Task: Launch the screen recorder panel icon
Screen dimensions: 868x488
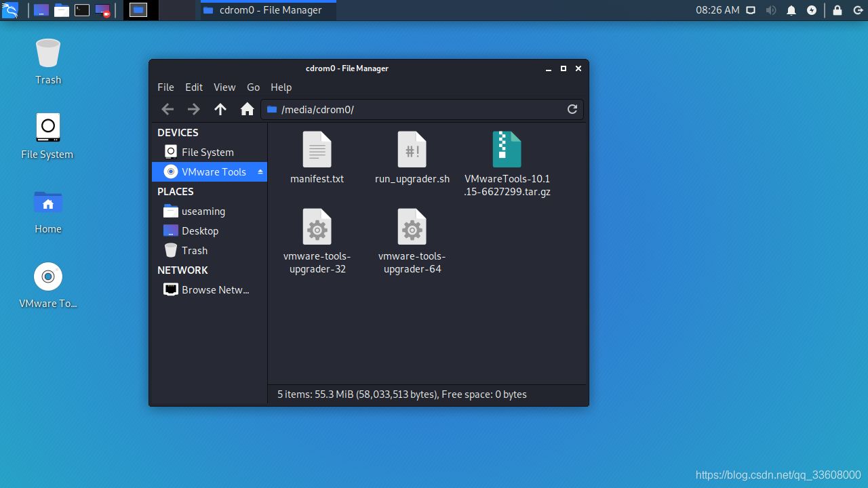Action: click(102, 10)
